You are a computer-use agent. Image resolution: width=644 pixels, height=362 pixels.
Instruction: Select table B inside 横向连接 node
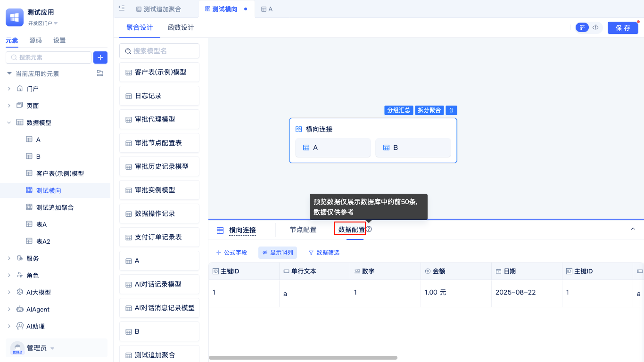[413, 148]
